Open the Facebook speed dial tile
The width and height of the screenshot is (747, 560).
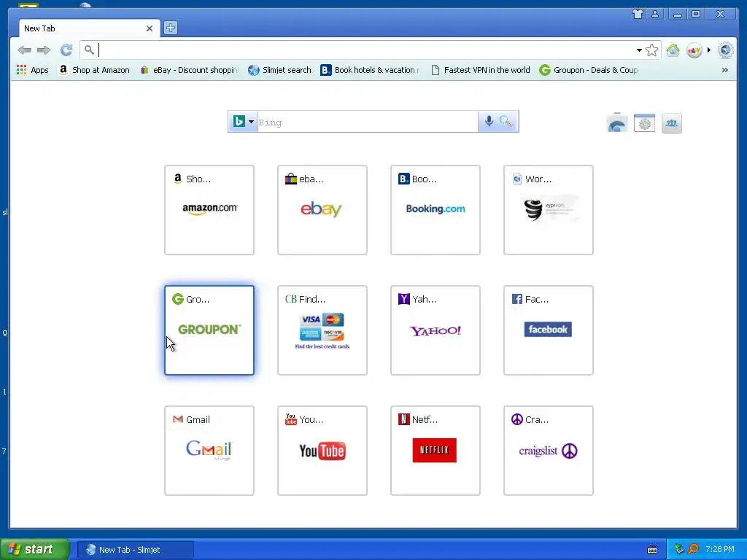pyautogui.click(x=549, y=330)
